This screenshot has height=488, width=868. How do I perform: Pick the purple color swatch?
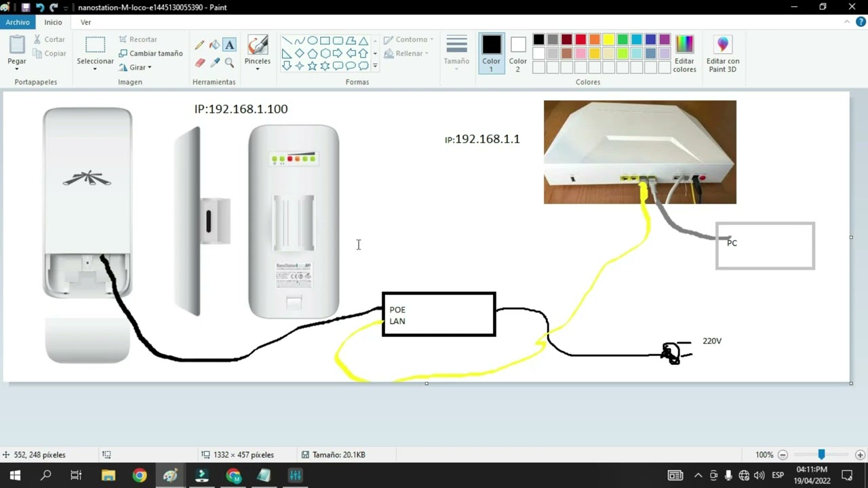665,40
